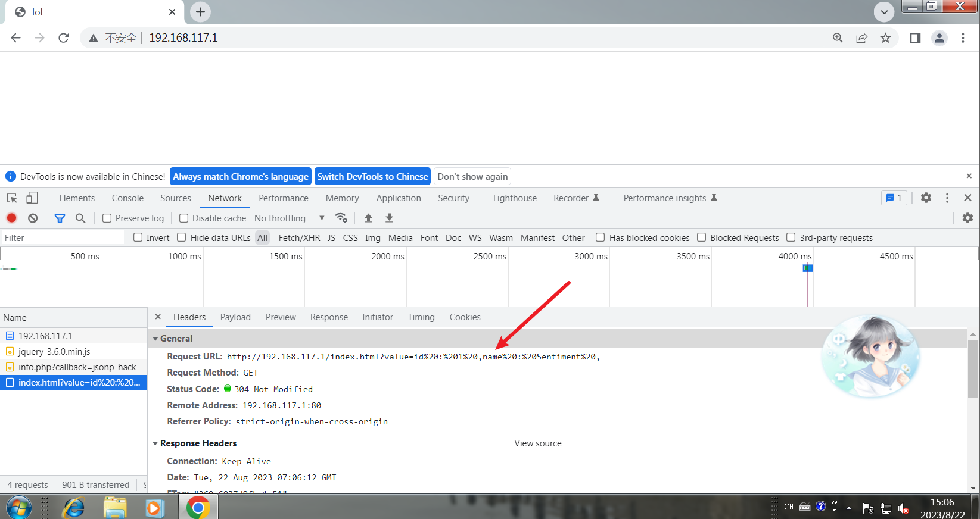
Task: Collapse the General section
Action: [x=156, y=339]
